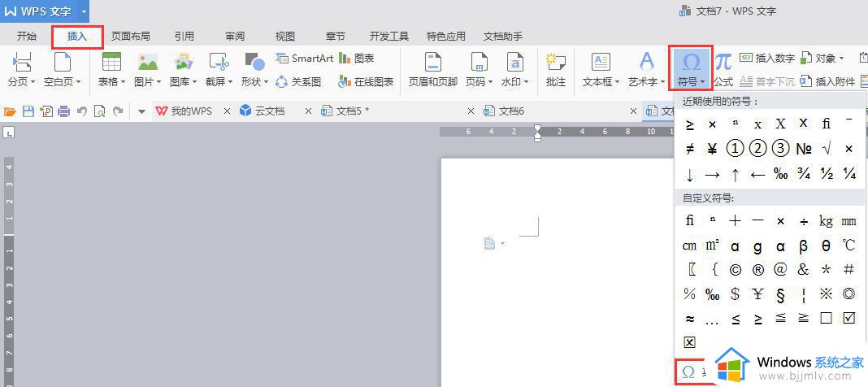Switch to the 引用 ribbon tab
This screenshot has height=387, width=868.
point(184,37)
